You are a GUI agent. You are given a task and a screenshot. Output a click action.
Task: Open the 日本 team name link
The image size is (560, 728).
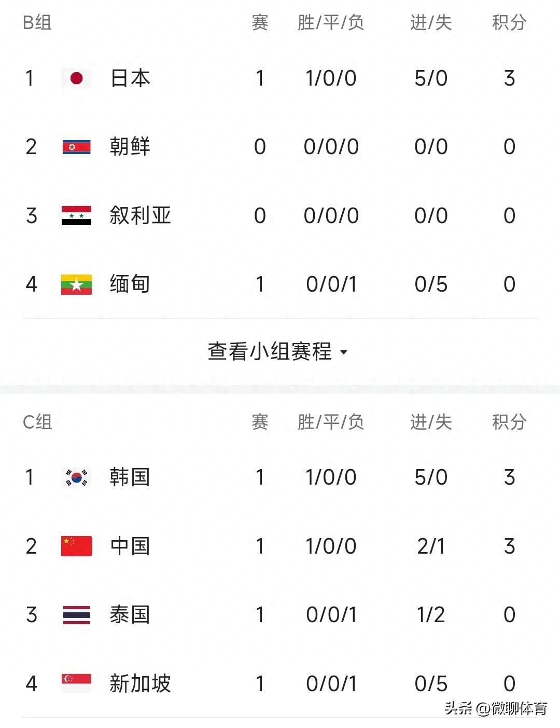(x=130, y=78)
